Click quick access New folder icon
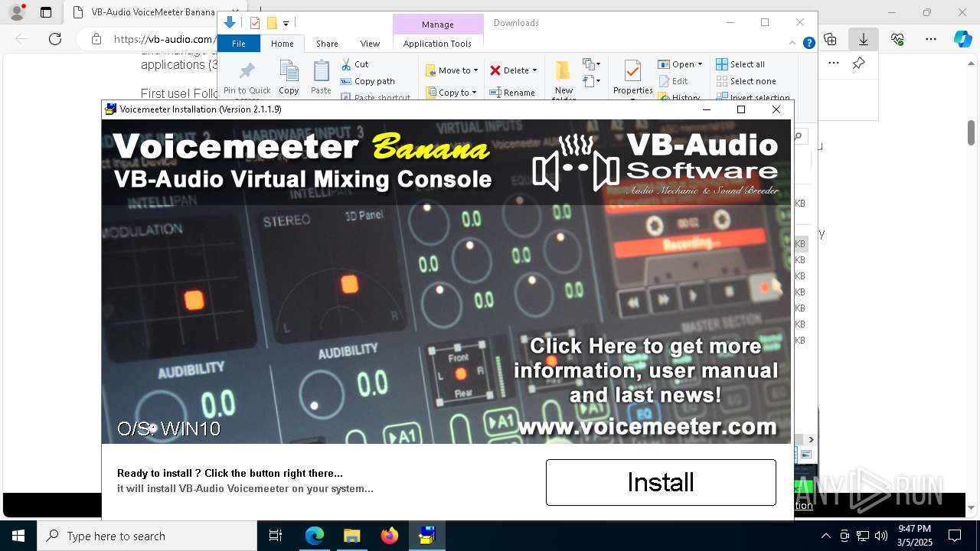Screen dimensions: 980x551 coord(271,23)
